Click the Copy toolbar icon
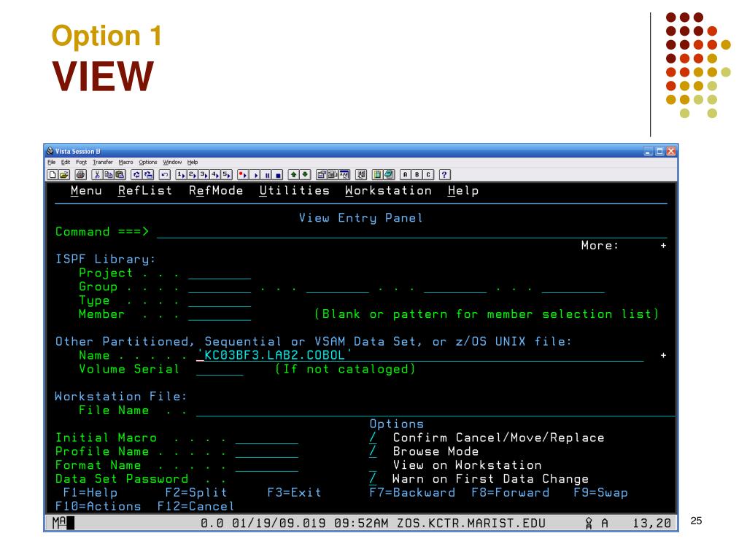The image size is (747, 560). pos(109,175)
